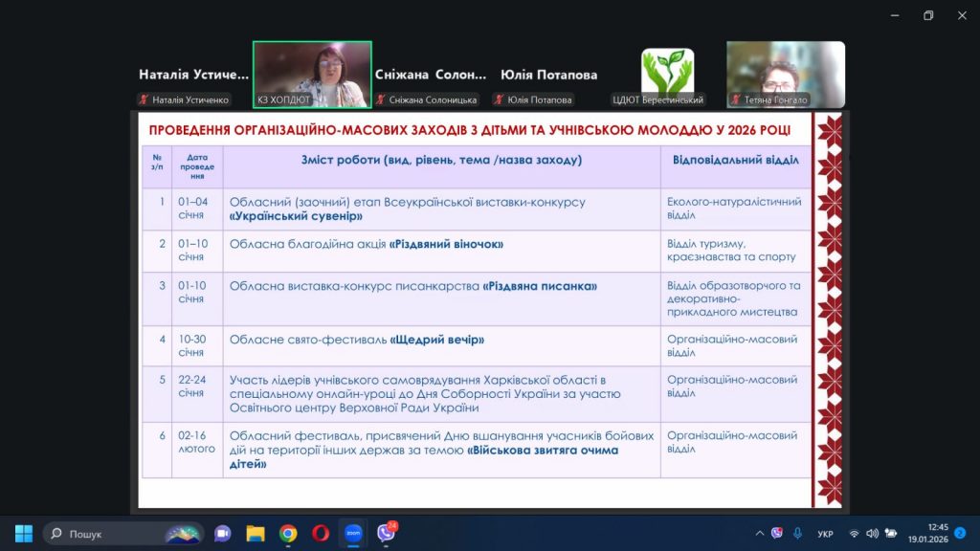Click the Юлія Потапова participant tile
The image size is (980, 551).
[548, 75]
